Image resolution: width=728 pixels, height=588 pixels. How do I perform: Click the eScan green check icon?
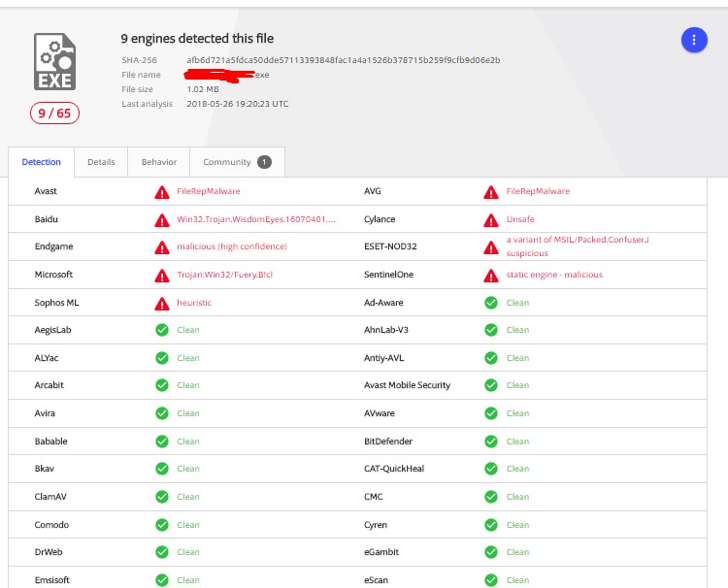[x=491, y=580]
